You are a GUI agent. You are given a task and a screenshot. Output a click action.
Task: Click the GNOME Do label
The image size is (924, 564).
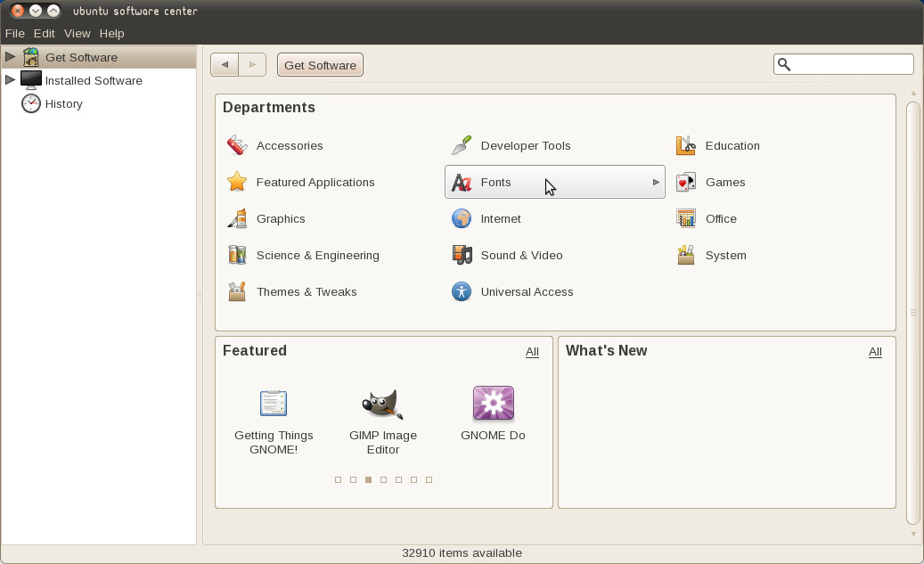(x=493, y=436)
